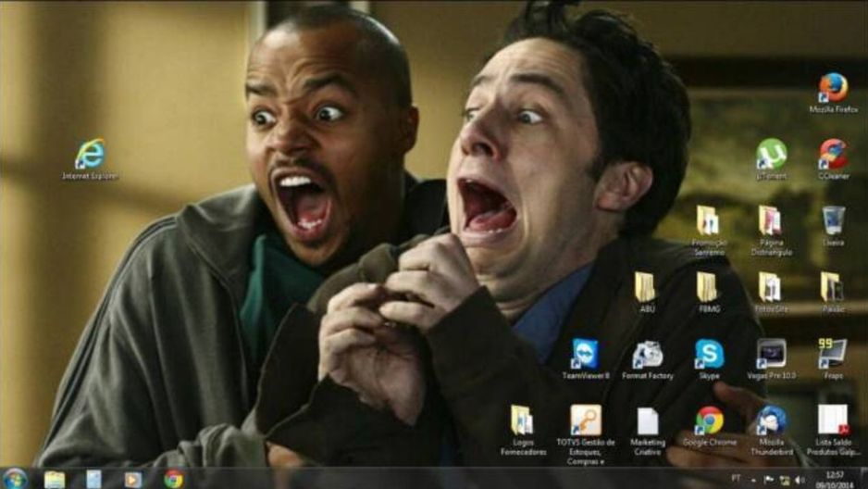Click the PT language indicator in tray

pos(736,479)
